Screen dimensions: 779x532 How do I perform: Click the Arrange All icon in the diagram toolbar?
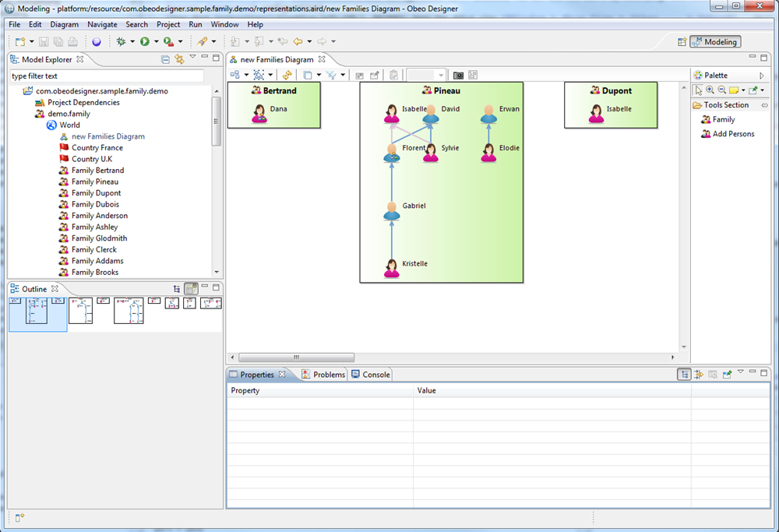[x=236, y=75]
